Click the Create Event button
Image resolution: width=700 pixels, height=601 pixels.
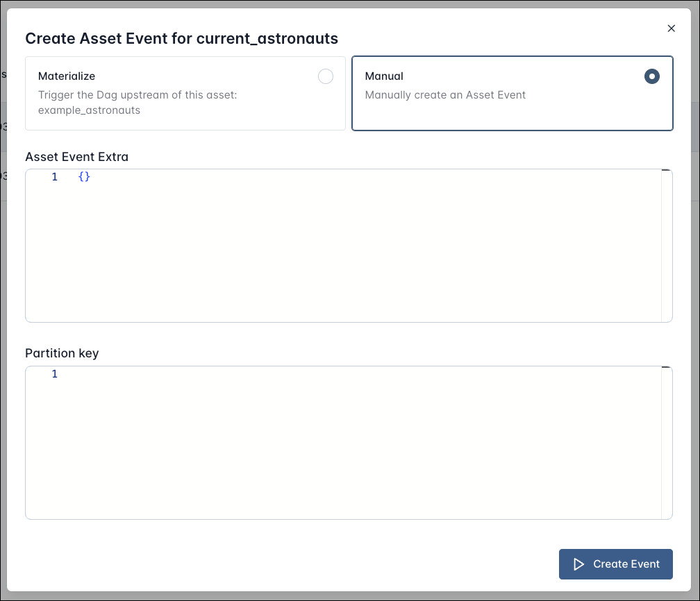[x=615, y=564]
